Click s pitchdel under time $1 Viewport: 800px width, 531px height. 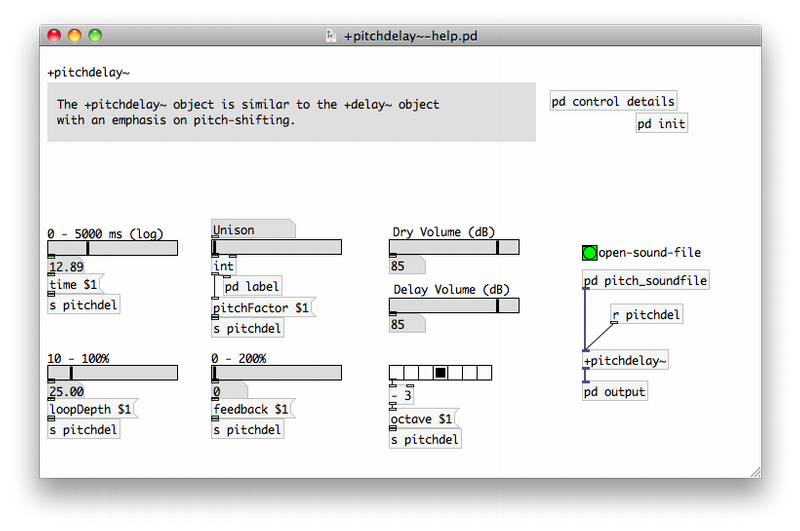pos(84,305)
